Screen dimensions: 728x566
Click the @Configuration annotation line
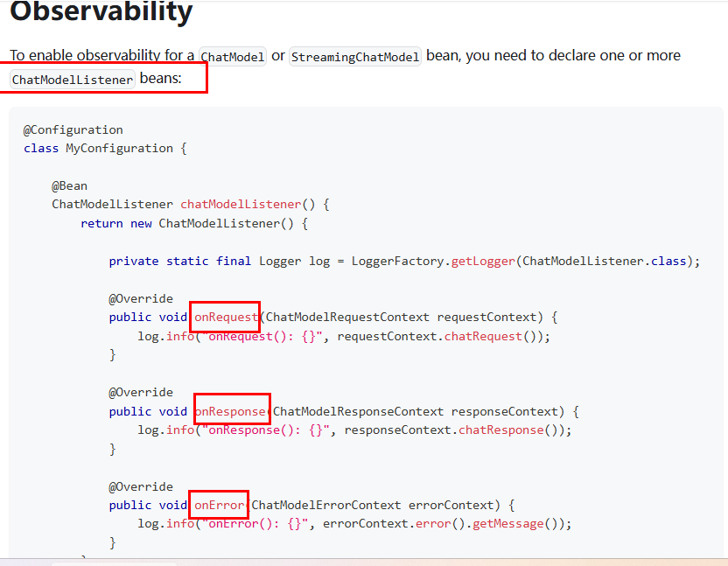coord(73,129)
